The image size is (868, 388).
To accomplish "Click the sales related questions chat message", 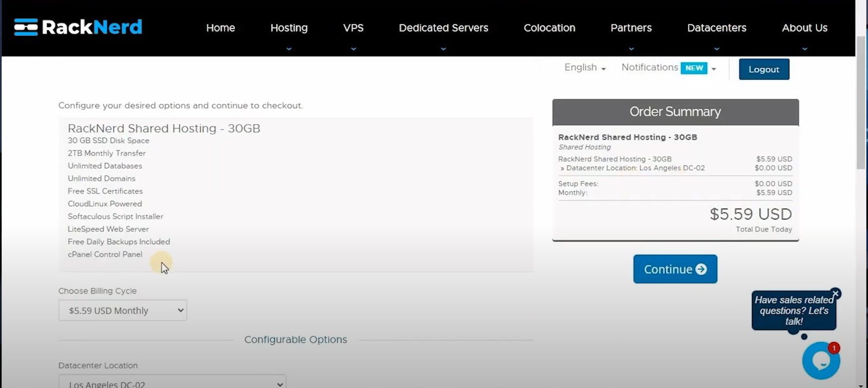I will (794, 311).
